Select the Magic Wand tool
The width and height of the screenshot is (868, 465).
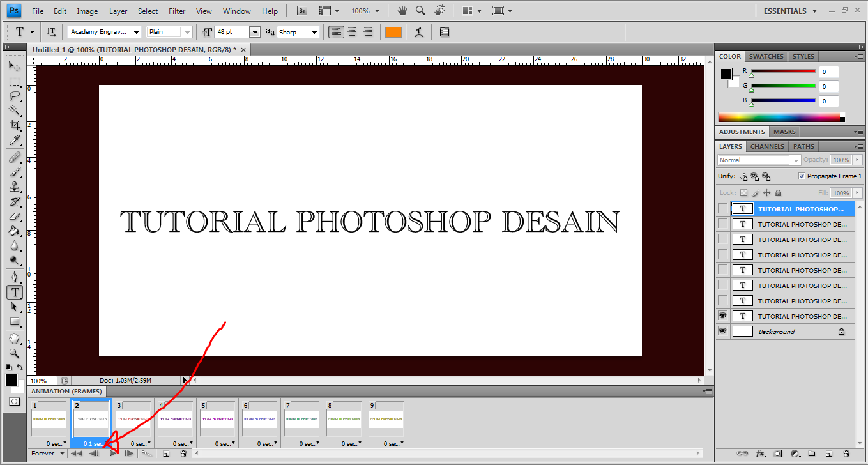(14, 111)
